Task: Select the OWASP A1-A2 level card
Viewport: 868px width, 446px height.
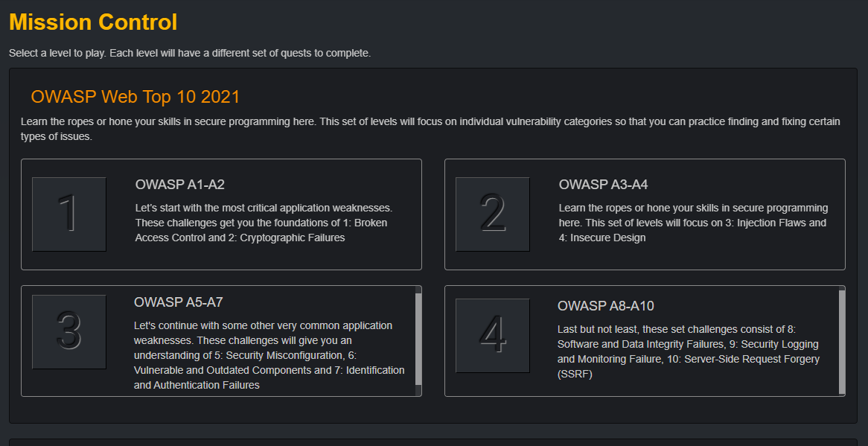Action: (x=221, y=214)
